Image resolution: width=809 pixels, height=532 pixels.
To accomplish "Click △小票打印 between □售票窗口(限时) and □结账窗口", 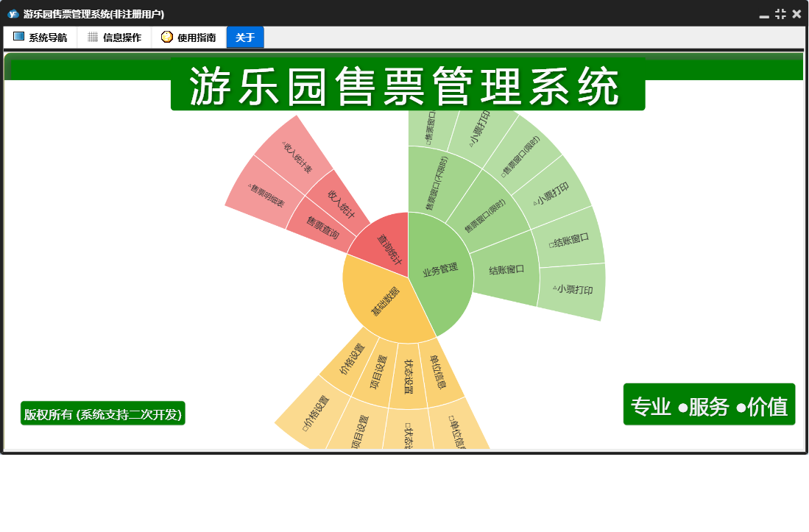I will coord(552,194).
